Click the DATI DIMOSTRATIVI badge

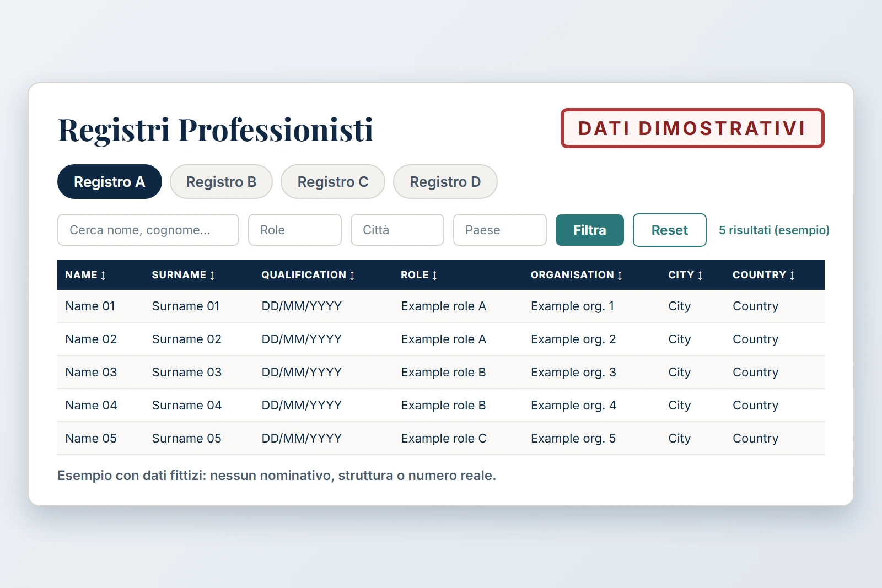[692, 128]
